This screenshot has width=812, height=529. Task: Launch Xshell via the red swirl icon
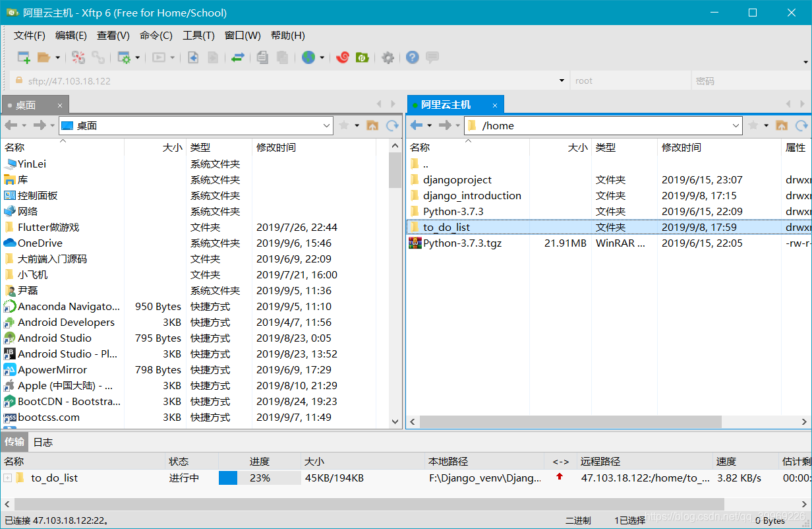342,58
